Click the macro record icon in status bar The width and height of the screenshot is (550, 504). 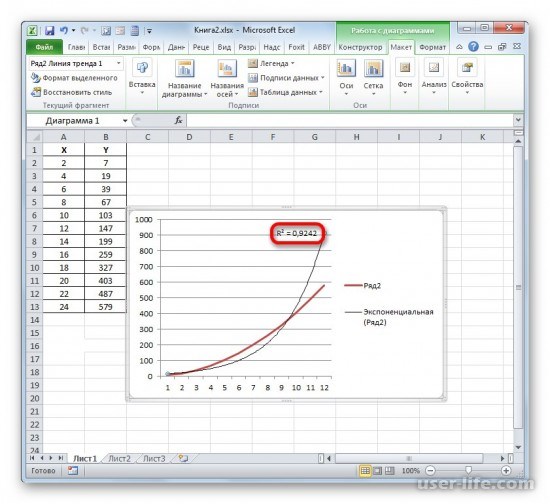(73, 470)
